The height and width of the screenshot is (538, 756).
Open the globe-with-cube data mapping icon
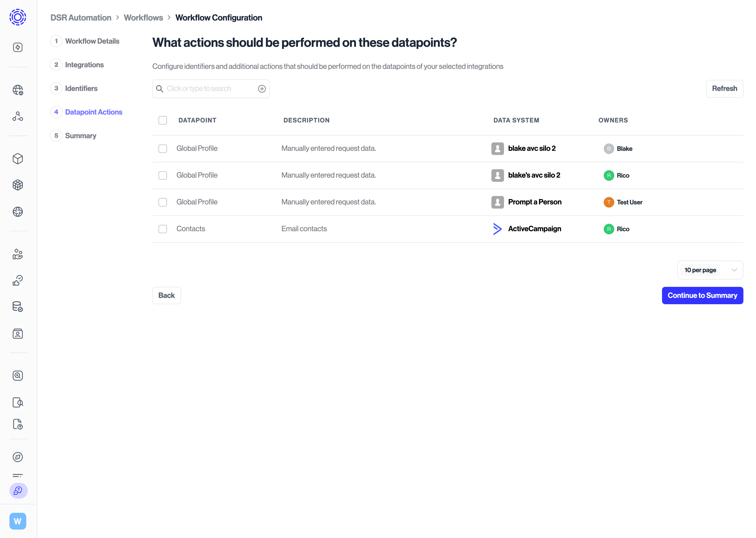point(18,90)
